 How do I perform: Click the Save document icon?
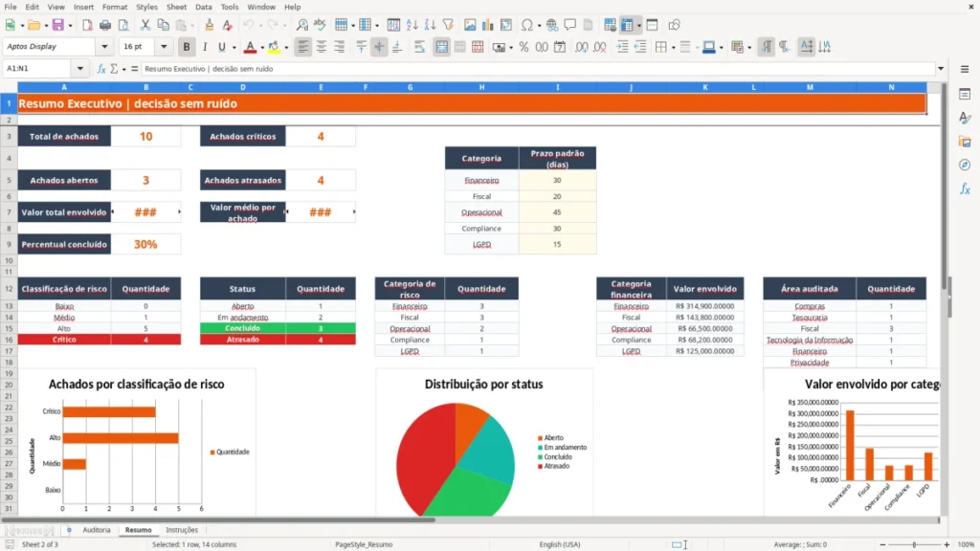coord(57,25)
